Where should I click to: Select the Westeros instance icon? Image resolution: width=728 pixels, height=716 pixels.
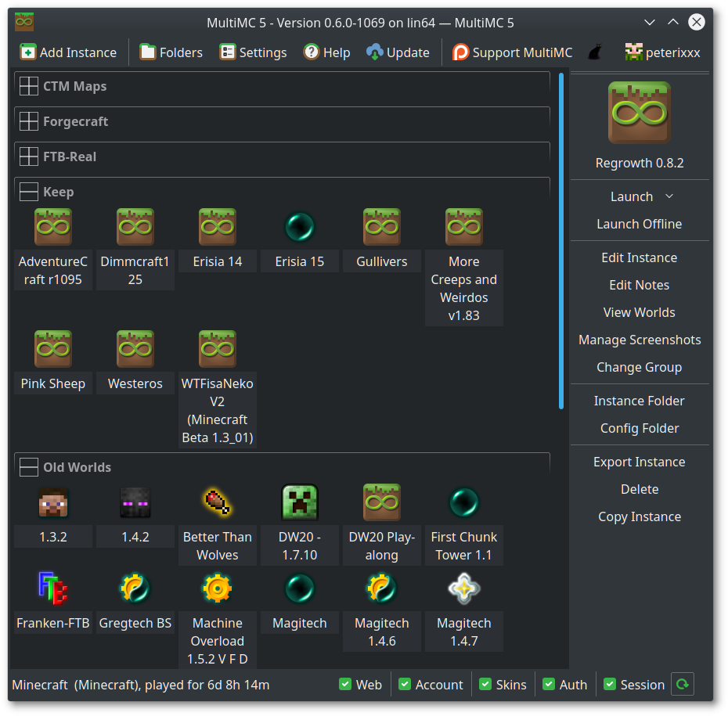[x=135, y=349]
